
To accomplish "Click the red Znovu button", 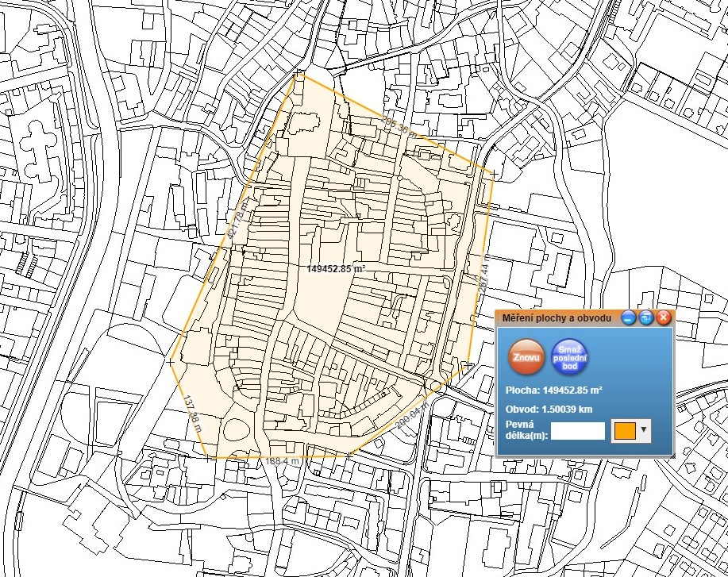I will tap(527, 356).
